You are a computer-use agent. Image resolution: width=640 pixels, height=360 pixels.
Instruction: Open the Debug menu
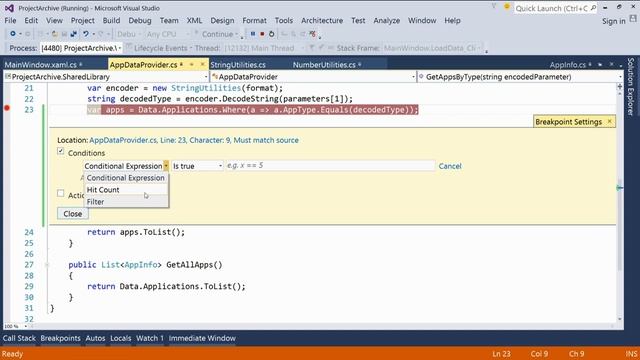click(x=140, y=20)
